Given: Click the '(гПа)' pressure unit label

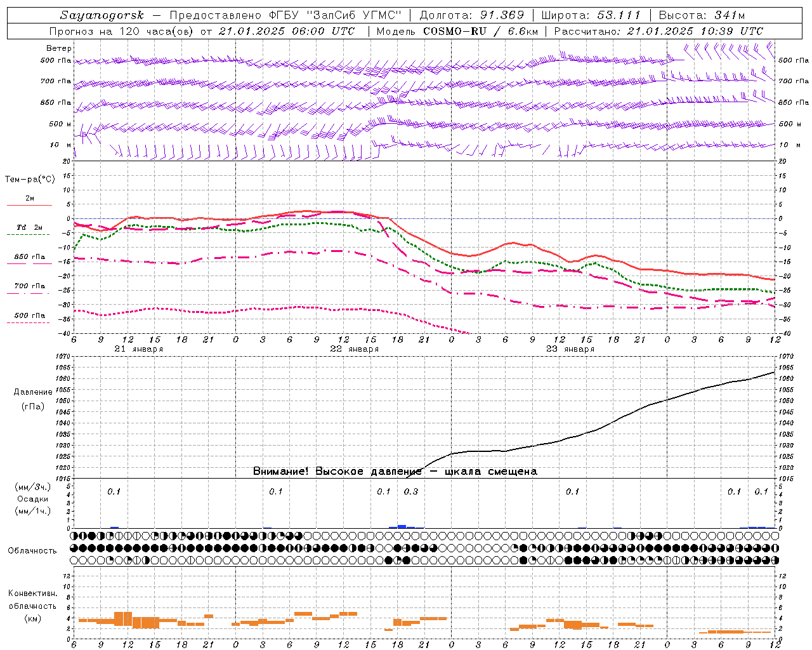Looking at the screenshot, I should pyautogui.click(x=33, y=407).
